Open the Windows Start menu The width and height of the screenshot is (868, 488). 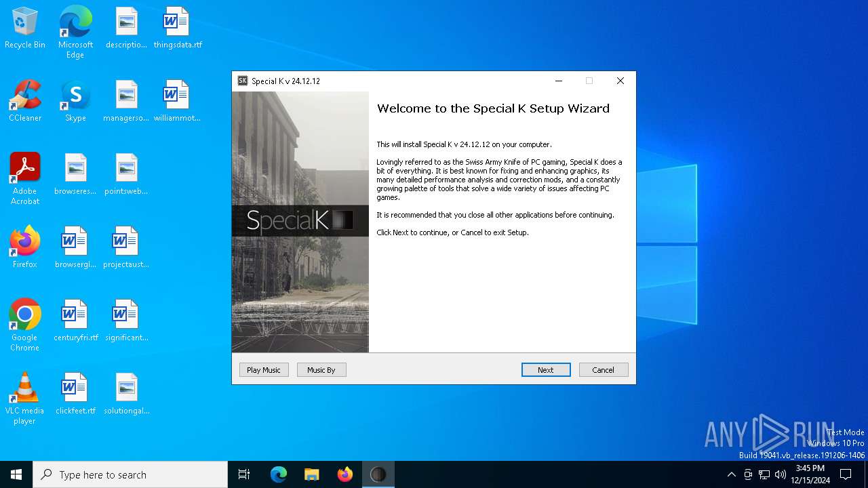click(16, 474)
